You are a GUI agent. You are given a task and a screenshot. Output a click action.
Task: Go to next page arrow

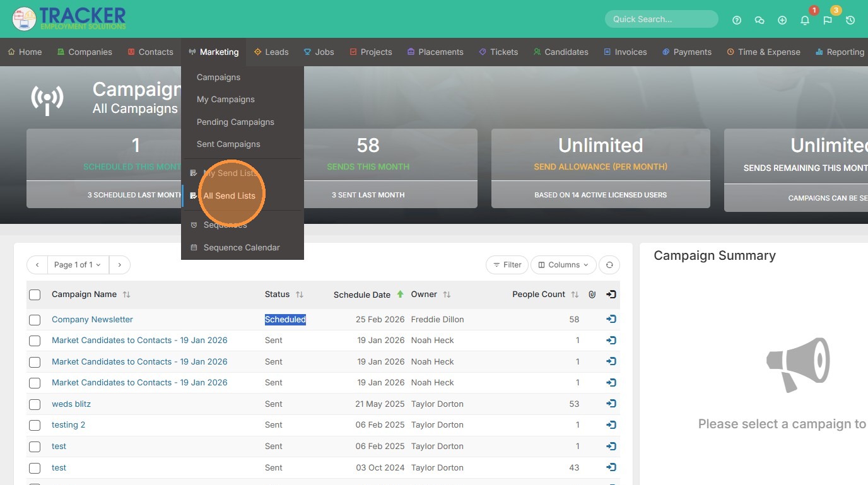(x=120, y=265)
